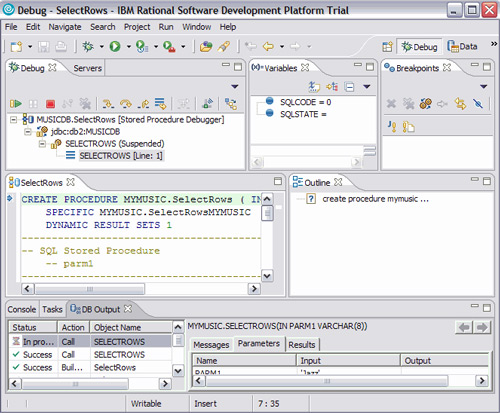Click the Parameters table horizontal scrollbar thumb
The image size is (500, 413).
coord(327,381)
